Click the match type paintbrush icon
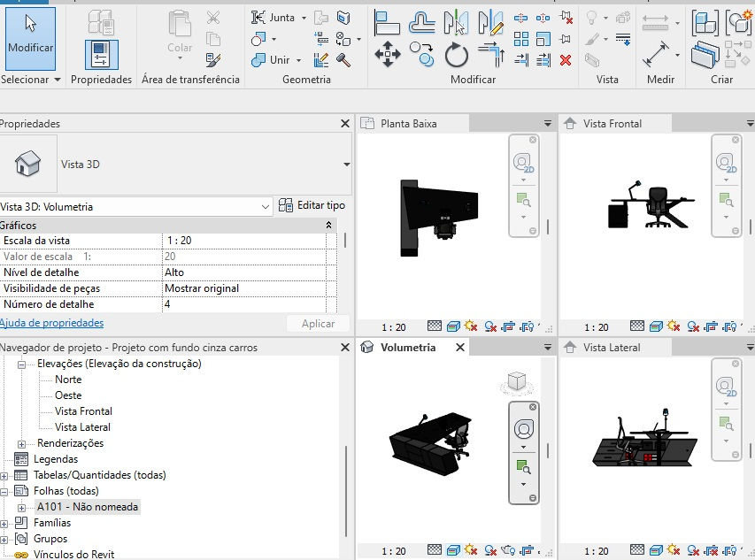 [212, 60]
